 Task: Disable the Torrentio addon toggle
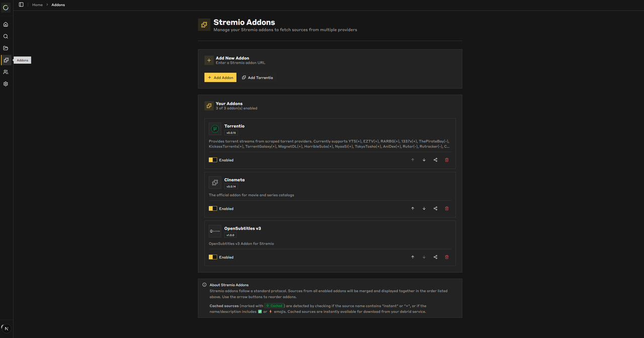coord(213,160)
